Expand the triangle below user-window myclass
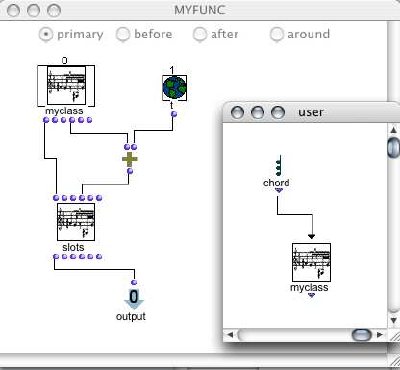The image size is (400, 370). [x=311, y=295]
